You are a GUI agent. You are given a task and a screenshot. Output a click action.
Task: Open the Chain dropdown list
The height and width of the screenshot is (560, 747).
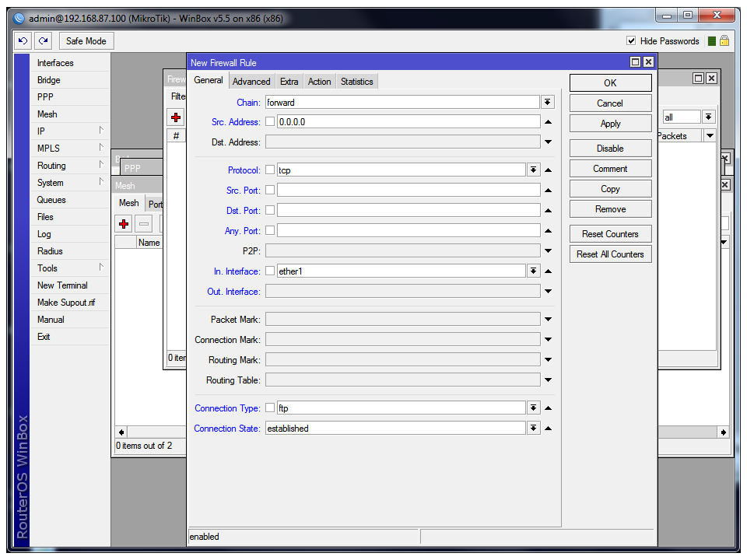coord(548,102)
